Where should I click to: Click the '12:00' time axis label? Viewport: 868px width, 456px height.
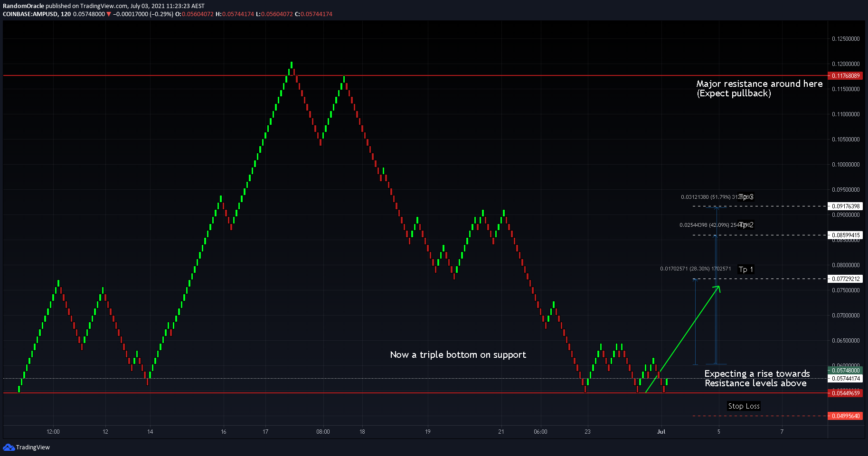click(x=53, y=432)
